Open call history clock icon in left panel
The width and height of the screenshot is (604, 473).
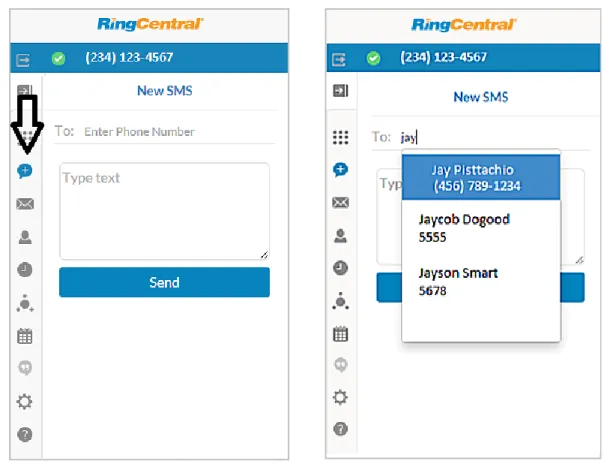point(25,270)
